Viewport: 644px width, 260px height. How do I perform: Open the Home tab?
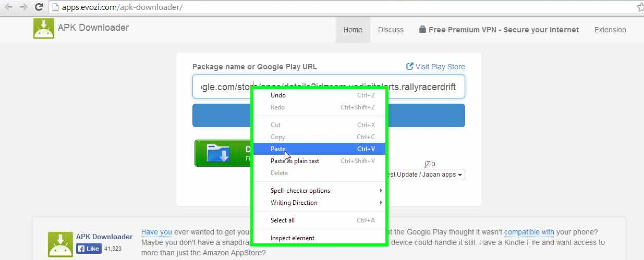coord(353,30)
